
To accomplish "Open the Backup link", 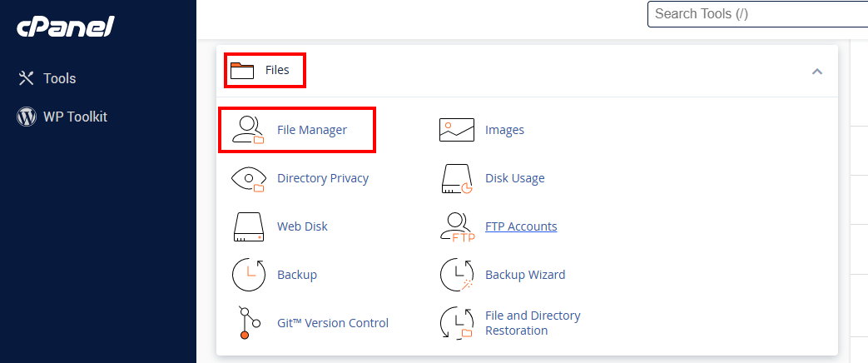I will (x=297, y=275).
